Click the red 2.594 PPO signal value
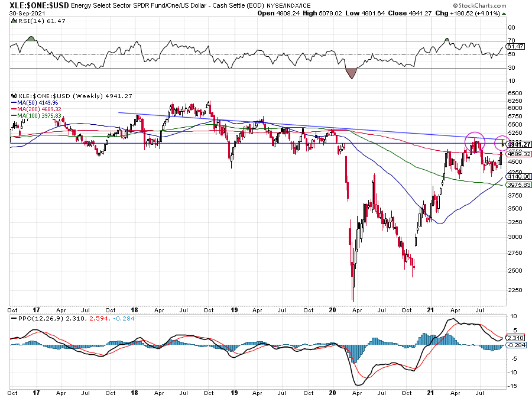The height and width of the screenshot is (398, 532). [x=98, y=319]
